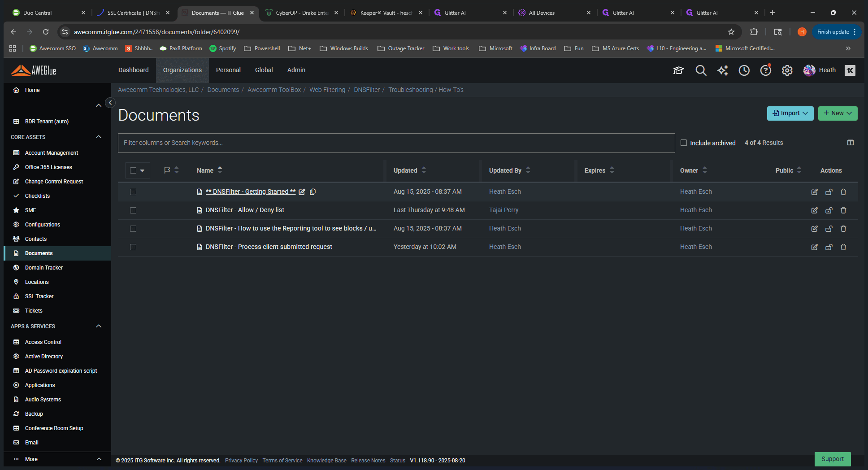Open the graduation cap learning icon
Viewport: 868px width, 470px height.
coord(678,70)
